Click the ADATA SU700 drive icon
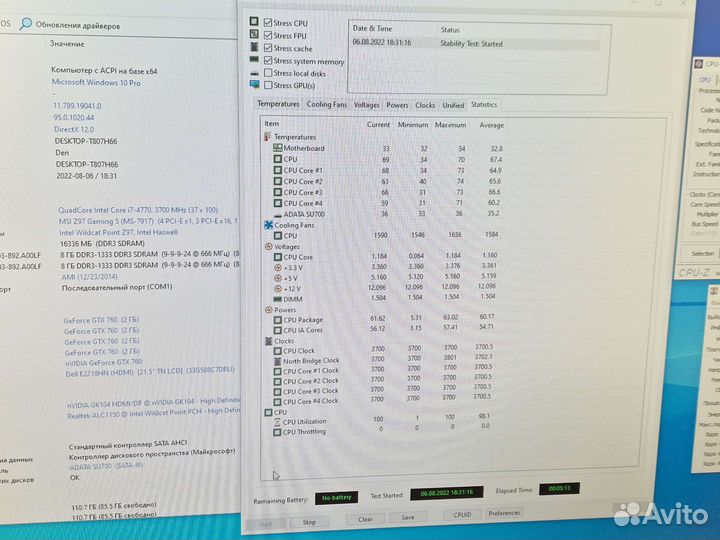Viewport: 720px width, 540px height. [x=278, y=215]
